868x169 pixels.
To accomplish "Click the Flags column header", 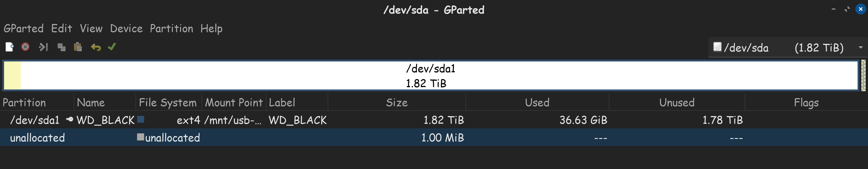I will pyautogui.click(x=806, y=102).
